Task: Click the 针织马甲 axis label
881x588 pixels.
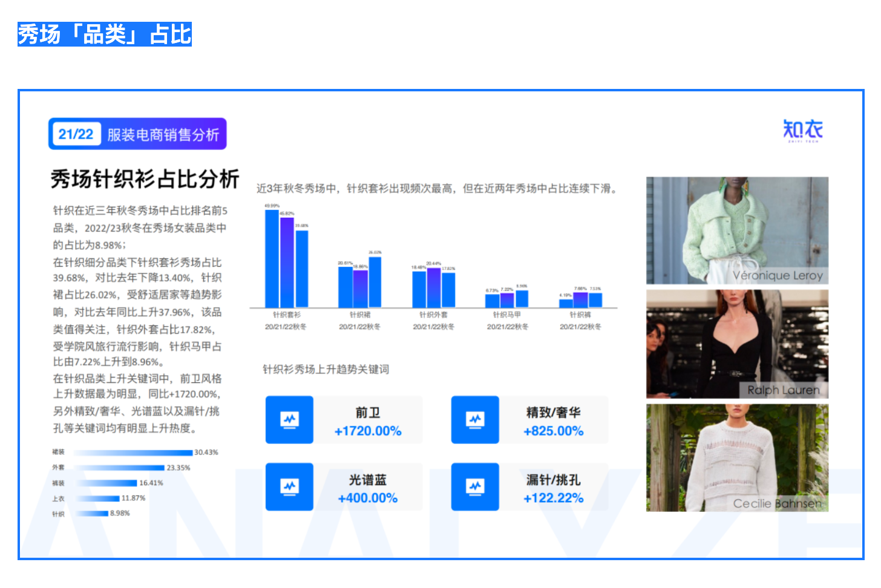Action: click(507, 315)
